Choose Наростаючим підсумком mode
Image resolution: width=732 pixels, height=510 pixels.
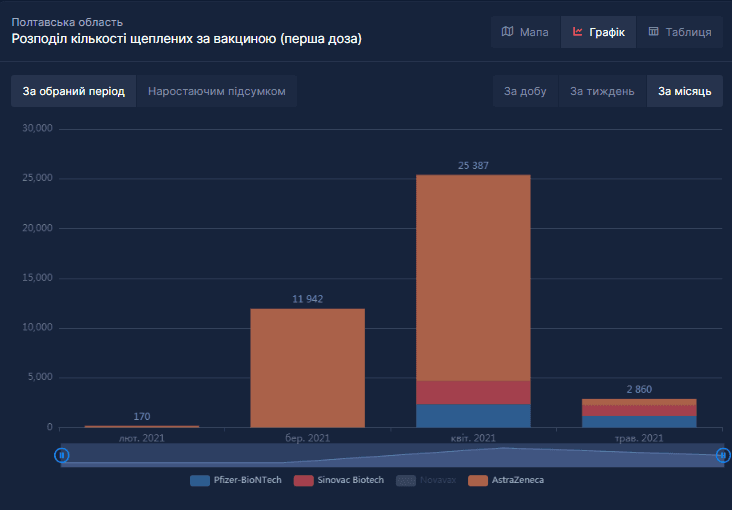(217, 91)
